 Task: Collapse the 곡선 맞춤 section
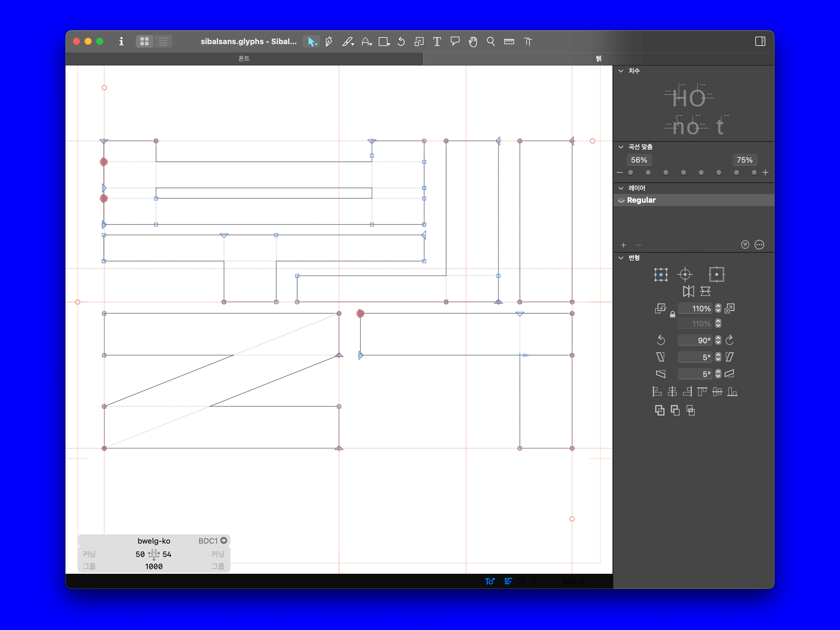(621, 147)
